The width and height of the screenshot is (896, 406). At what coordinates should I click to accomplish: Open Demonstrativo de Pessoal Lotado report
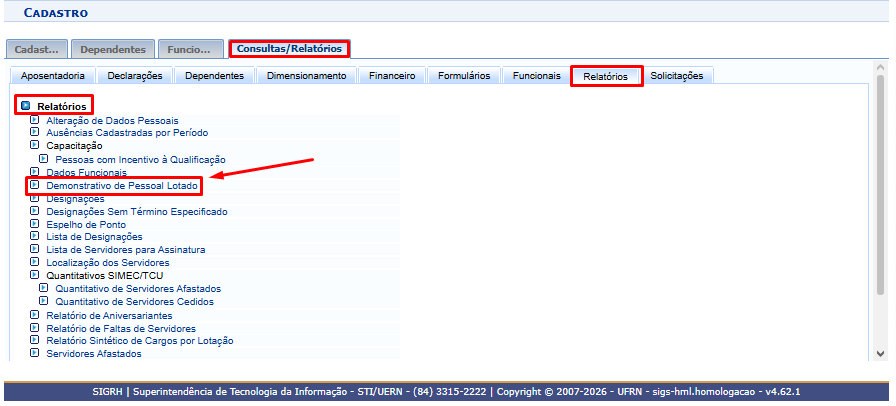click(x=122, y=186)
